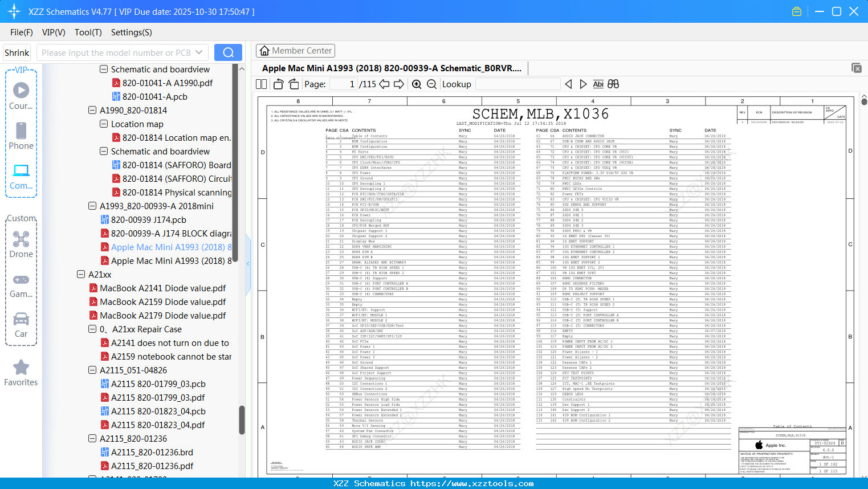Screen dimensions: 868x489
Task: Open 820-01814 (SAFFORO) Board file
Action: coord(172,165)
